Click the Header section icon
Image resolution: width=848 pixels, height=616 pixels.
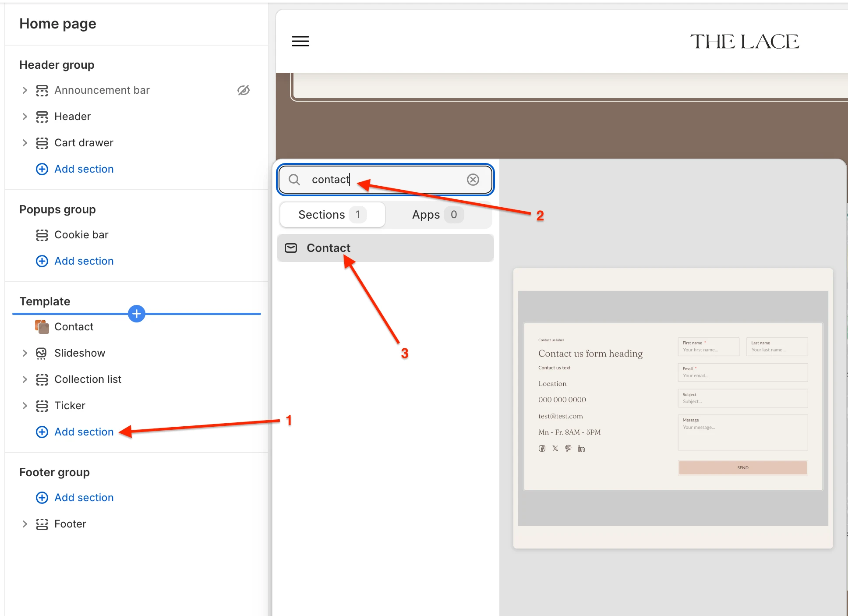pyautogui.click(x=42, y=117)
